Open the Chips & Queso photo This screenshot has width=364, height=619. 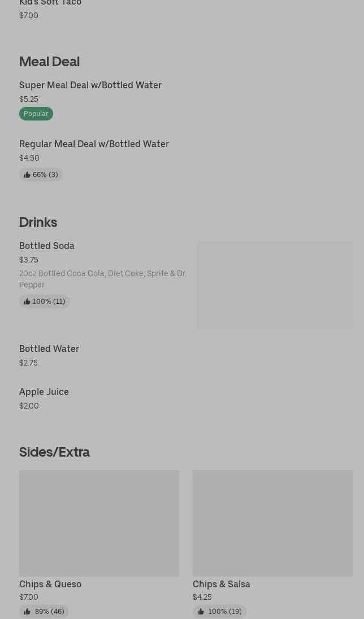click(x=99, y=523)
